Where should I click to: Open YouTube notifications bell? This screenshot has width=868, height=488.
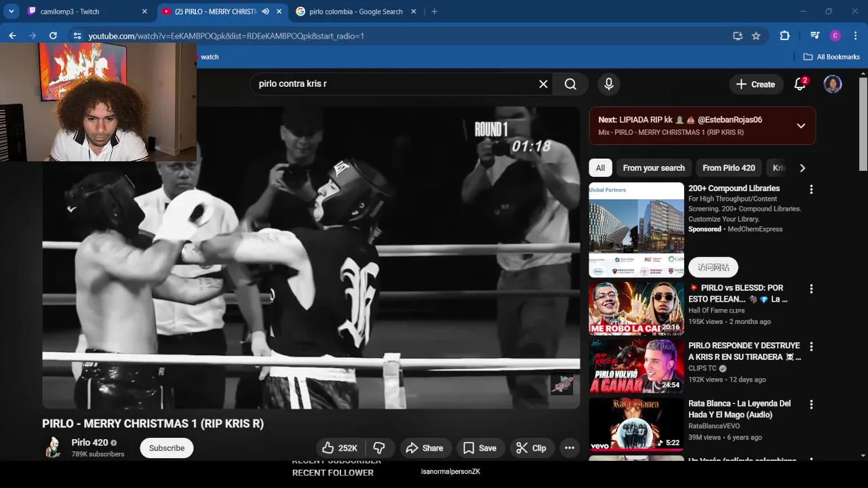point(800,84)
